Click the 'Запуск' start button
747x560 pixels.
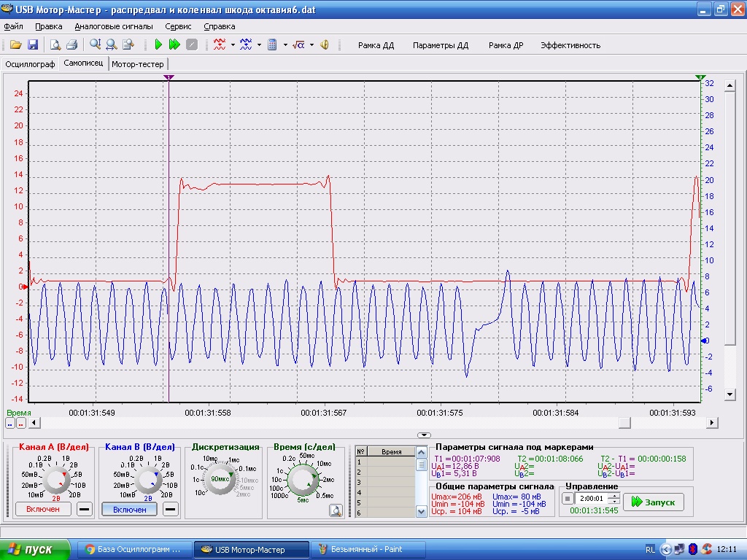(x=654, y=502)
